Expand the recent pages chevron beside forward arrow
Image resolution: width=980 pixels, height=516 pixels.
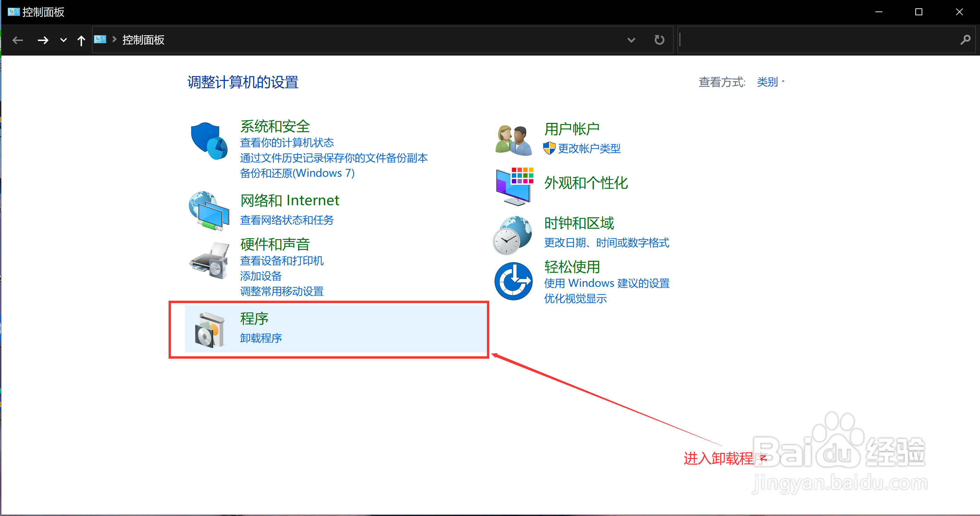(x=63, y=40)
